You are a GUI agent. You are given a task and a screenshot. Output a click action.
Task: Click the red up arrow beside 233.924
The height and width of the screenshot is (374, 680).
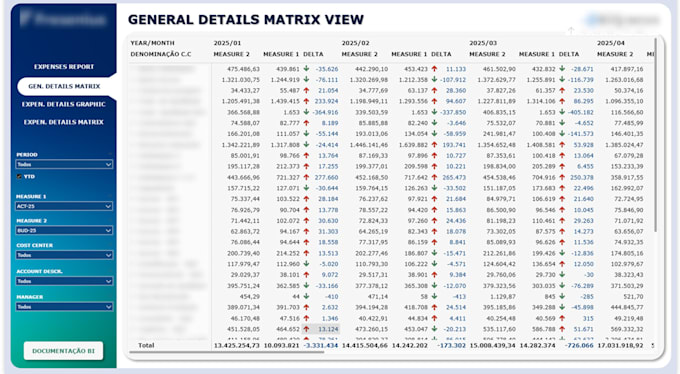click(306, 101)
